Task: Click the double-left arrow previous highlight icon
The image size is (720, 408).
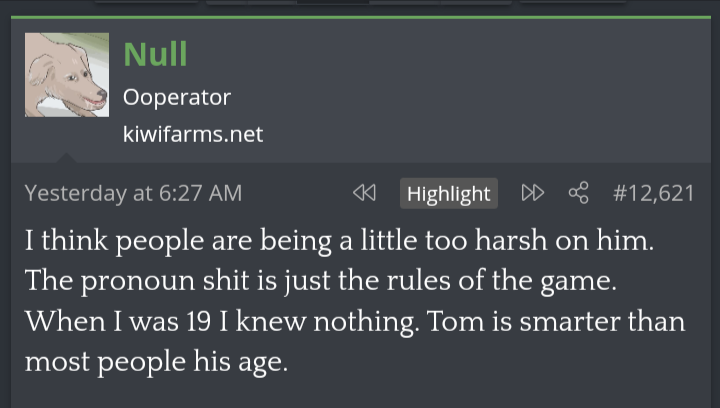Action: pos(364,192)
